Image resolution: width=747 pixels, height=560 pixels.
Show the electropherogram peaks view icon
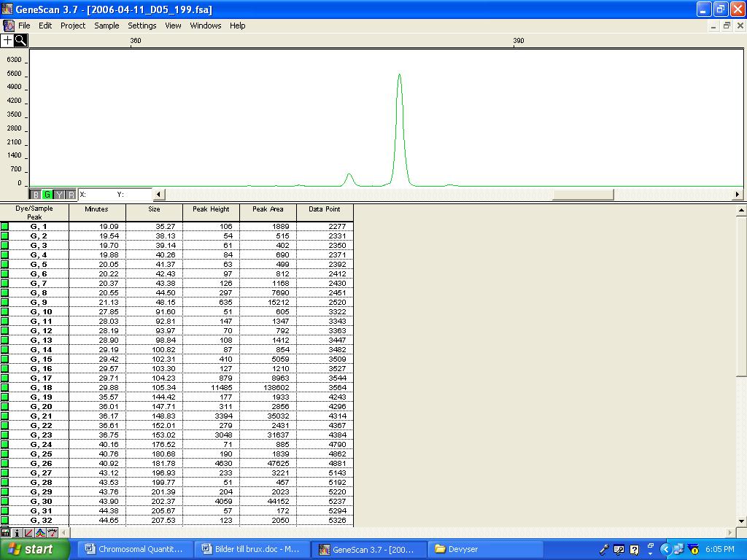click(41, 533)
